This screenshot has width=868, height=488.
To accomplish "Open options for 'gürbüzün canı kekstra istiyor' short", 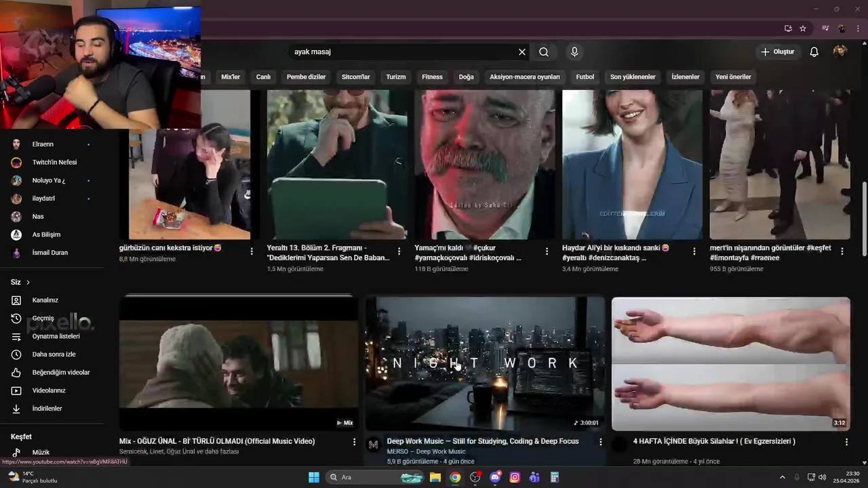I will click(252, 251).
